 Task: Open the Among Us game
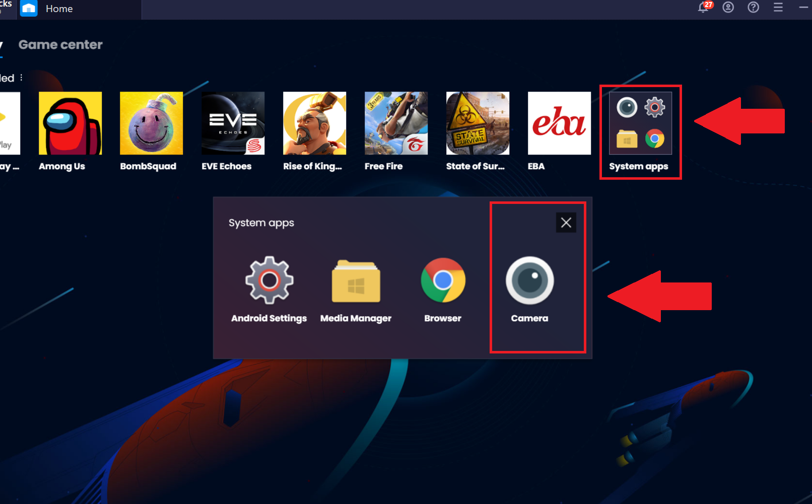70,123
